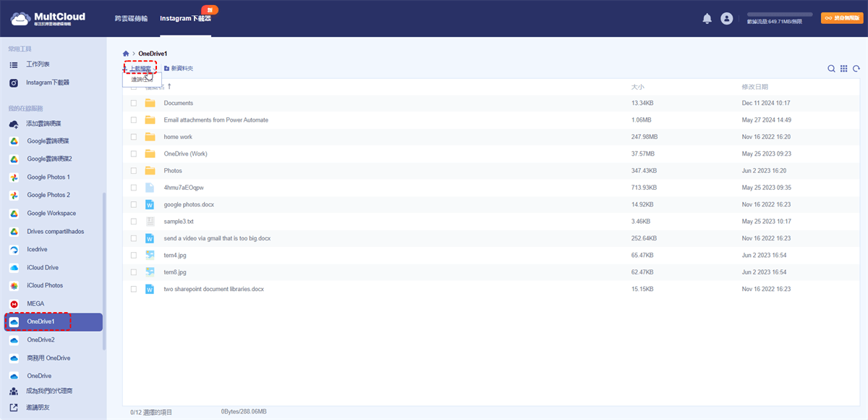The image size is (868, 420).
Task: Click the MultCloud logo
Action: [49, 19]
